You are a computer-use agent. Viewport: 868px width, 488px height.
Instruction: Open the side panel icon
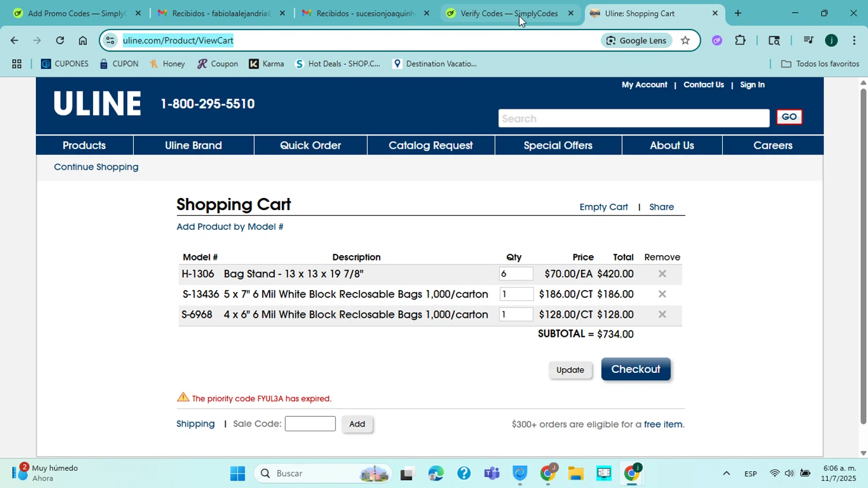click(774, 41)
